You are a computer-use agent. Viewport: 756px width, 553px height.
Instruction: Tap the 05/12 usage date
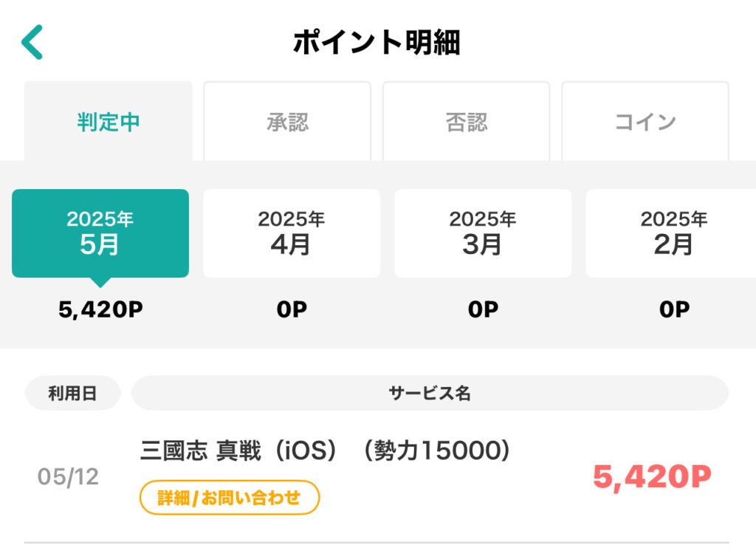pos(68,477)
